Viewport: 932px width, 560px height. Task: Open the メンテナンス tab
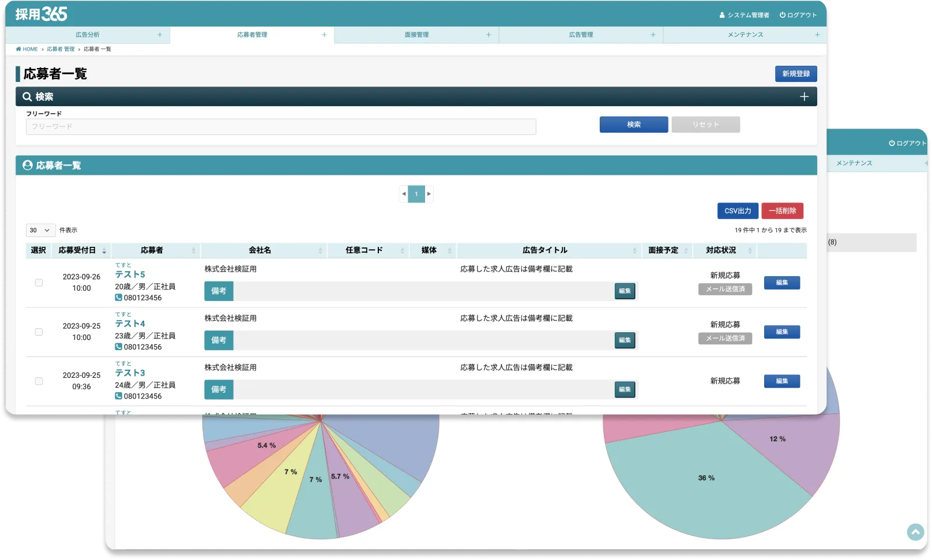point(745,35)
